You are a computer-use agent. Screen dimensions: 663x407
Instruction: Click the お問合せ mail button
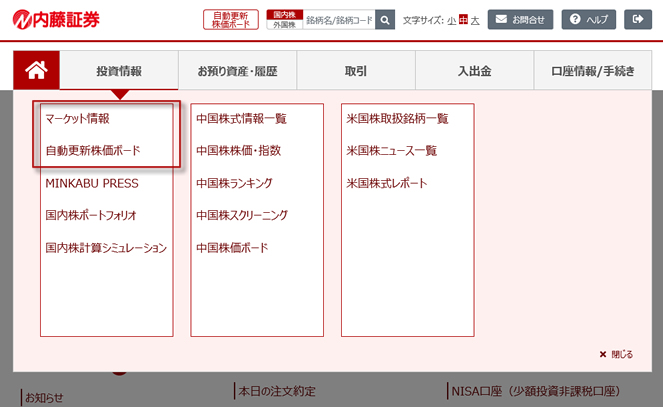point(521,20)
